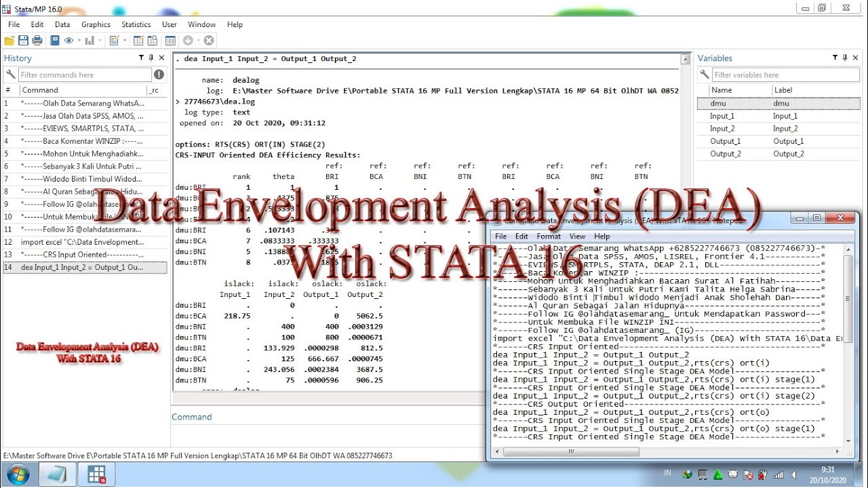Click the IN language indicator in tray
The height and width of the screenshot is (488, 868).
coord(667,472)
